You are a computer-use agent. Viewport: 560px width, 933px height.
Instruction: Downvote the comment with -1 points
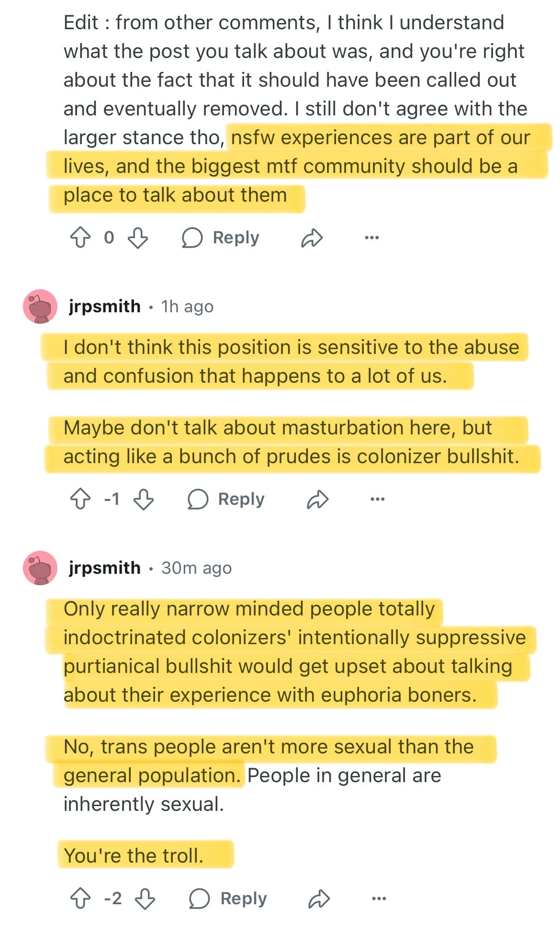click(144, 499)
